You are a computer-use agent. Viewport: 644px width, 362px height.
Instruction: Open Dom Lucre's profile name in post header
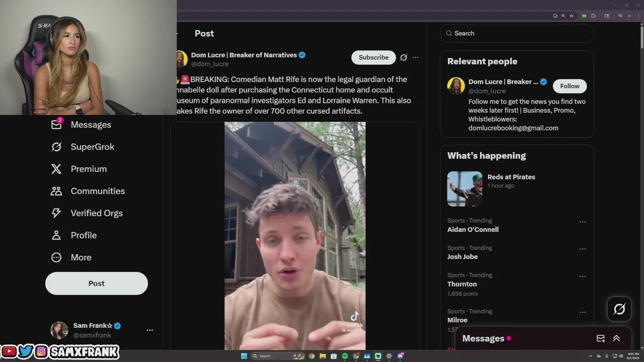244,55
